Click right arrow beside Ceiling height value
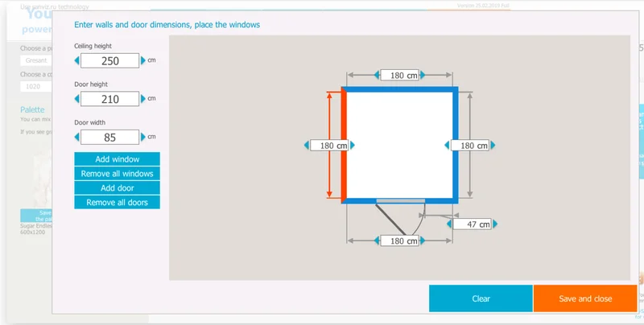644x325 pixels. (x=143, y=60)
